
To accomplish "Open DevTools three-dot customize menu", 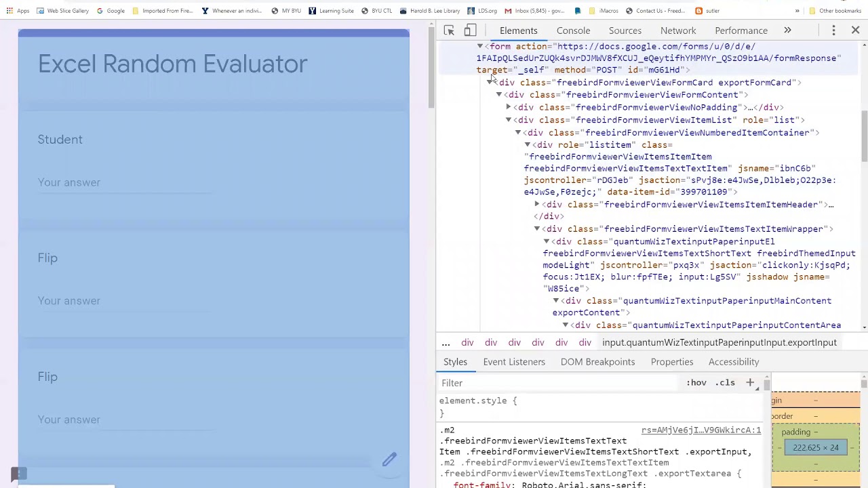I will [834, 30].
